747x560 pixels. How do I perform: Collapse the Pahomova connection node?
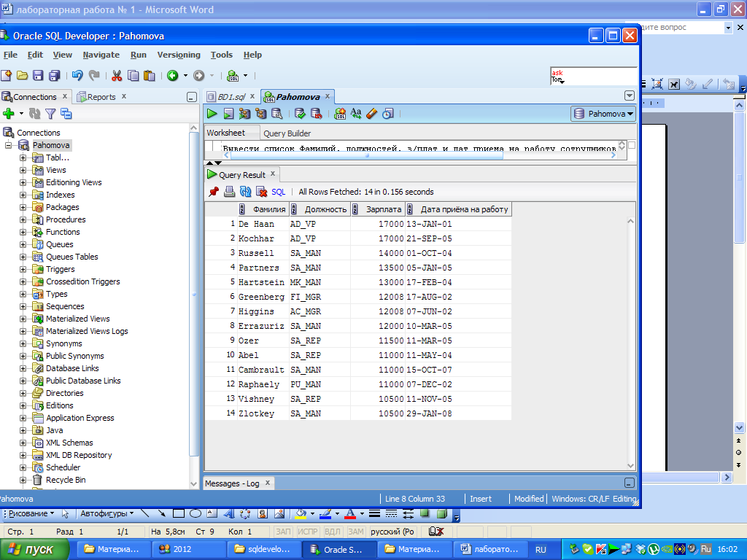[9, 145]
